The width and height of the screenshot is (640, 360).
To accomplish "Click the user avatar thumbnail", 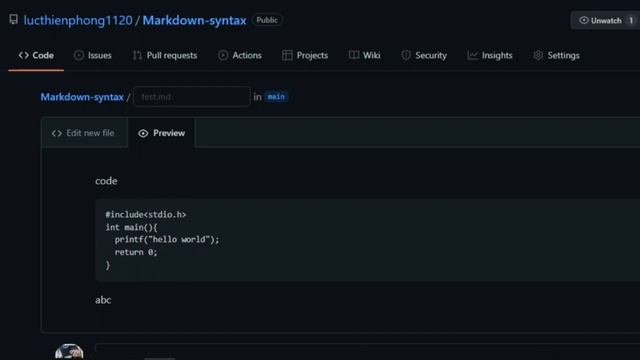I will point(69,352).
